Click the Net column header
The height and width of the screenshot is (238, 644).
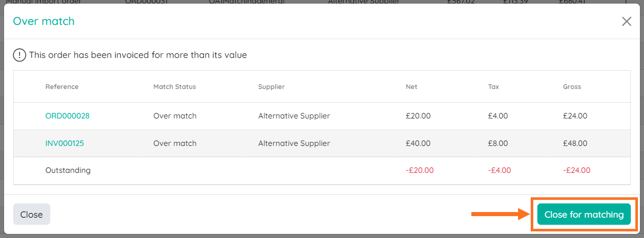click(x=411, y=87)
